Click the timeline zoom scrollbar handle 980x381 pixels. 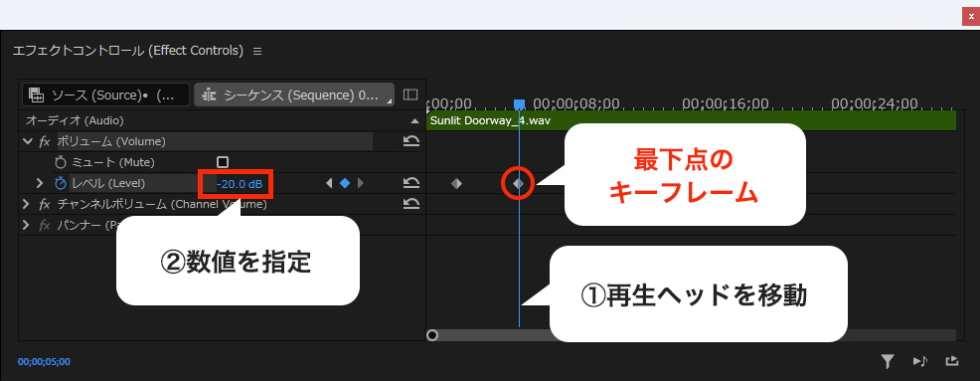tap(432, 335)
